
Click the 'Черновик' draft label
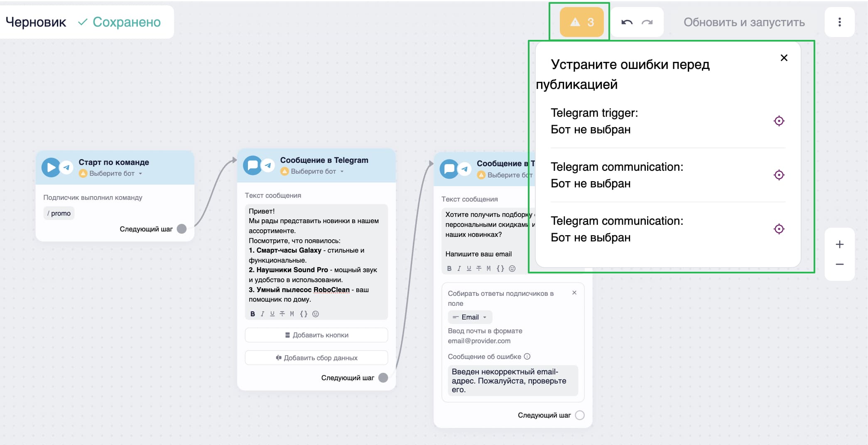(36, 22)
